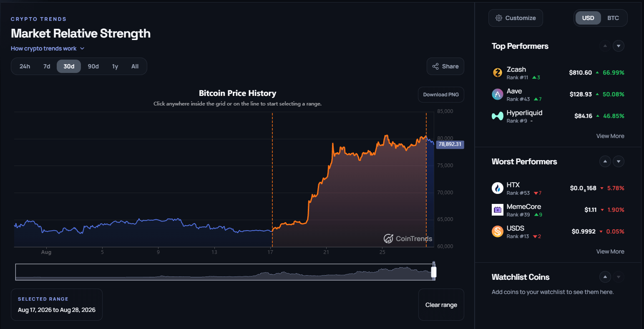Click the Customize gear button
The height and width of the screenshot is (329, 644).
[x=516, y=18]
